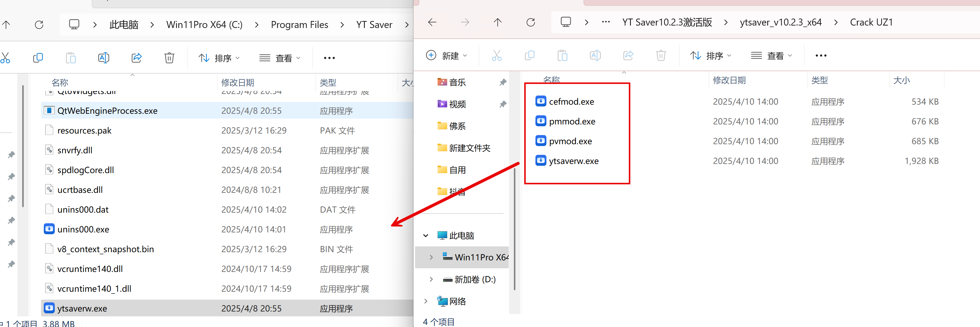Click ytsaver_v10.2.3_x64 breadcrumb segment
Viewport: 980px width, 327px height.
point(780,23)
